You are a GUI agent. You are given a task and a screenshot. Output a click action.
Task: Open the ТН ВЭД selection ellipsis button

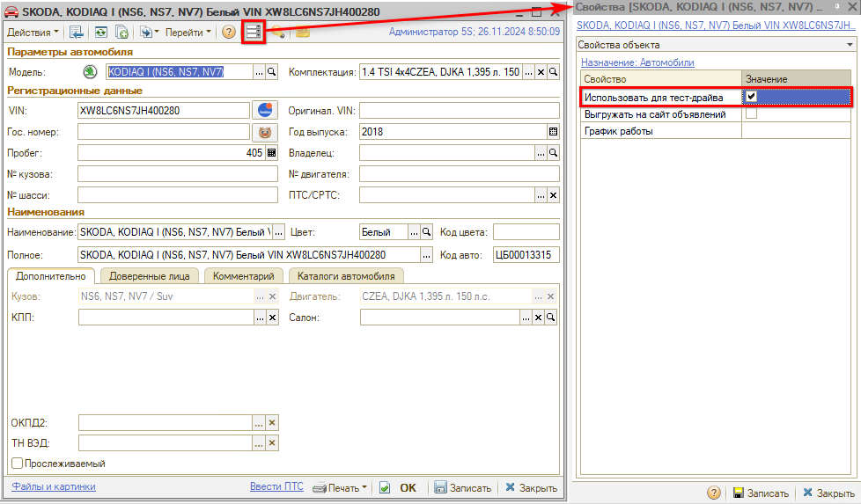(x=259, y=443)
